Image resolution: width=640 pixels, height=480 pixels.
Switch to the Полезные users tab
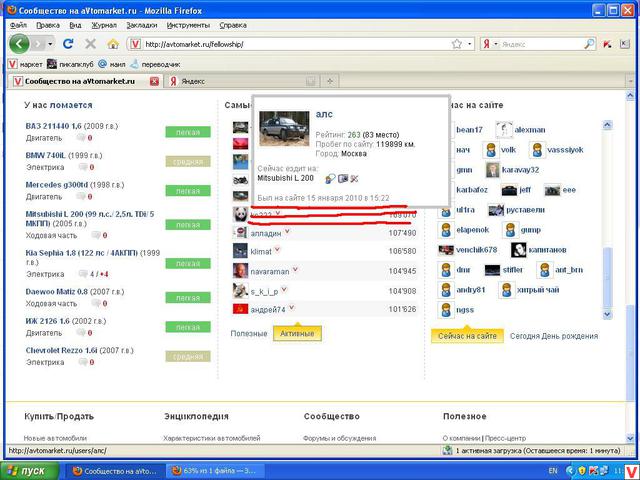[x=249, y=333]
